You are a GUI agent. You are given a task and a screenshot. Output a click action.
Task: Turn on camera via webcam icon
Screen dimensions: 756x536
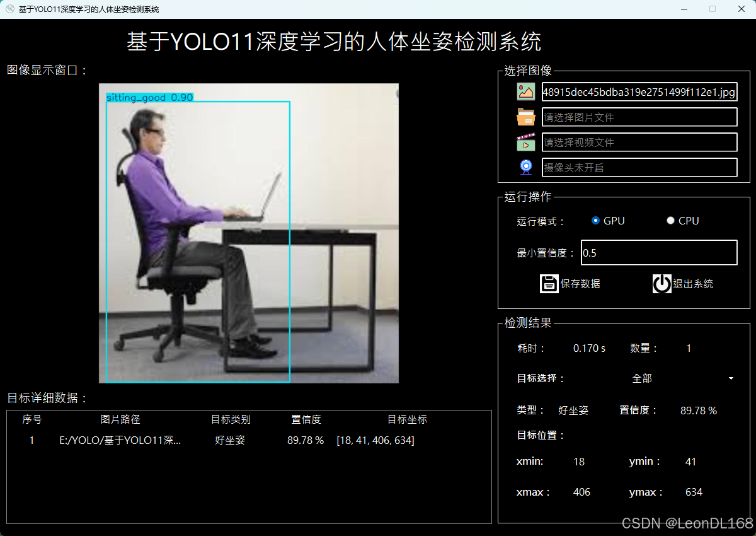pos(526,167)
